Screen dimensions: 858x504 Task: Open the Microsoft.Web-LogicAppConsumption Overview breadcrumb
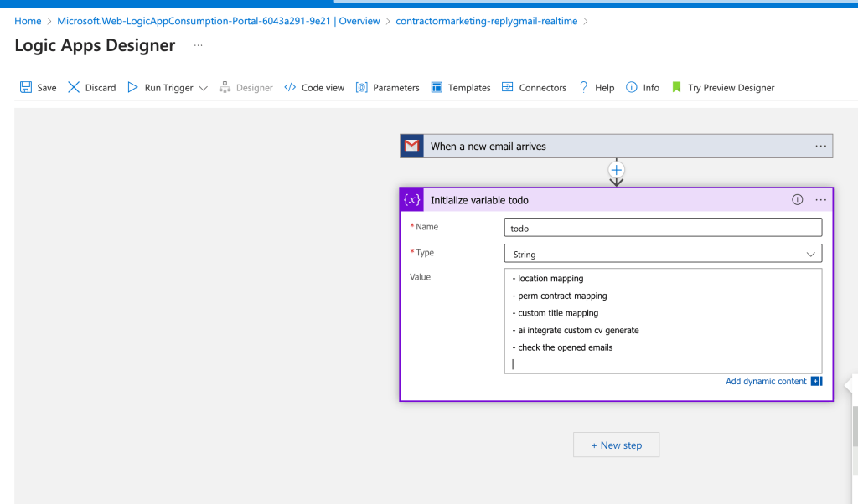coord(219,21)
